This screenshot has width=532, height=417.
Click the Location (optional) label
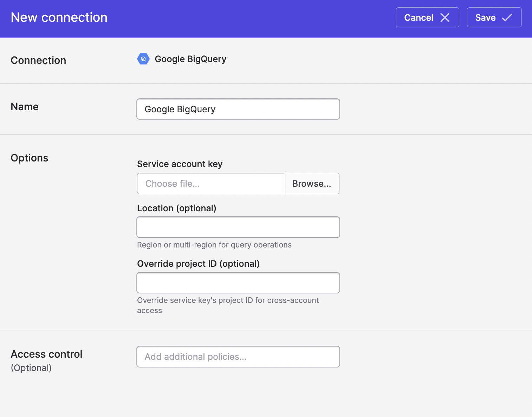point(176,208)
